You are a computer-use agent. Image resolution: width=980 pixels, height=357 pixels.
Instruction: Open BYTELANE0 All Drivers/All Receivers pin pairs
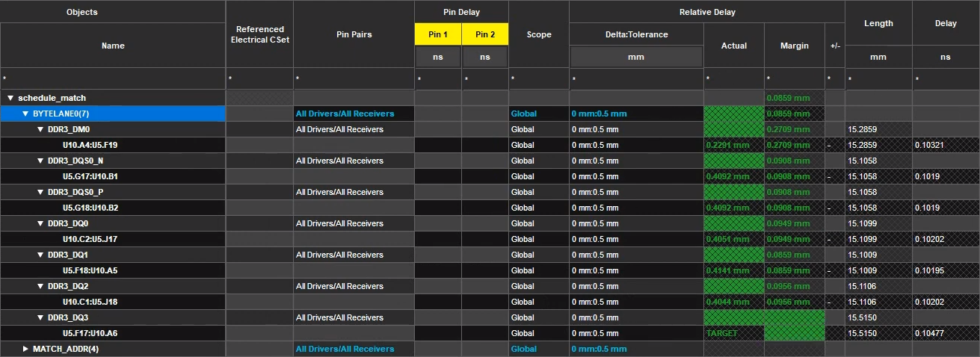[x=345, y=114]
